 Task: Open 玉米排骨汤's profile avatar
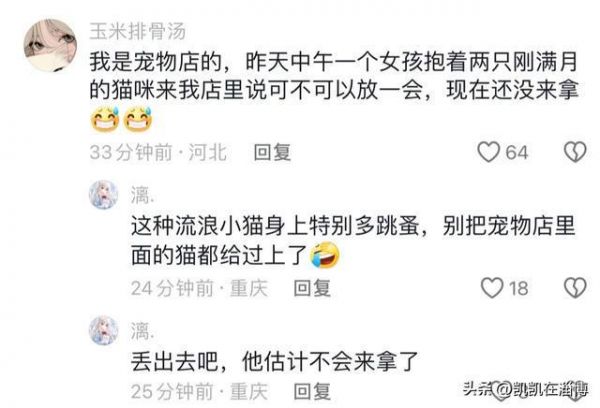51,45
